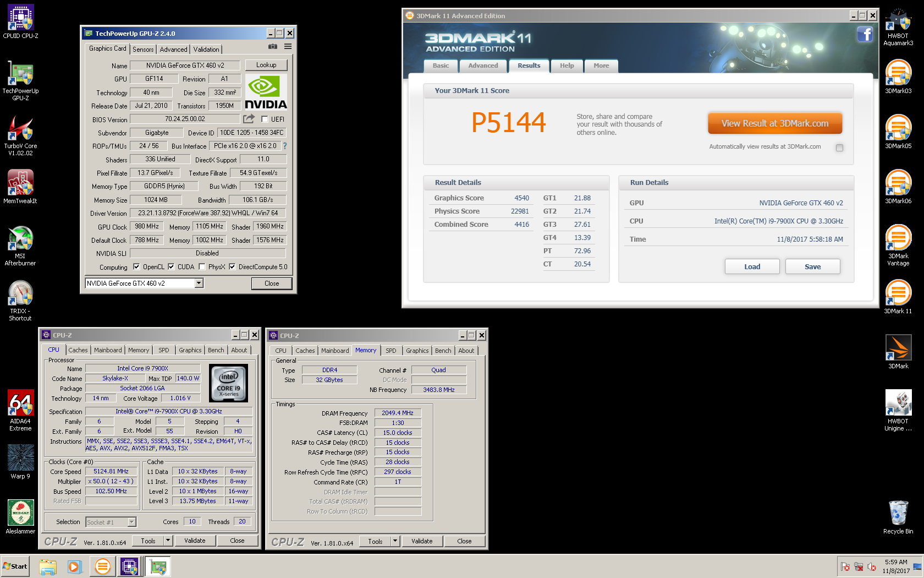Viewport: 924px width, 578px height.
Task: Launch AIDA64 Extreme from the desktop
Action: (x=20, y=411)
